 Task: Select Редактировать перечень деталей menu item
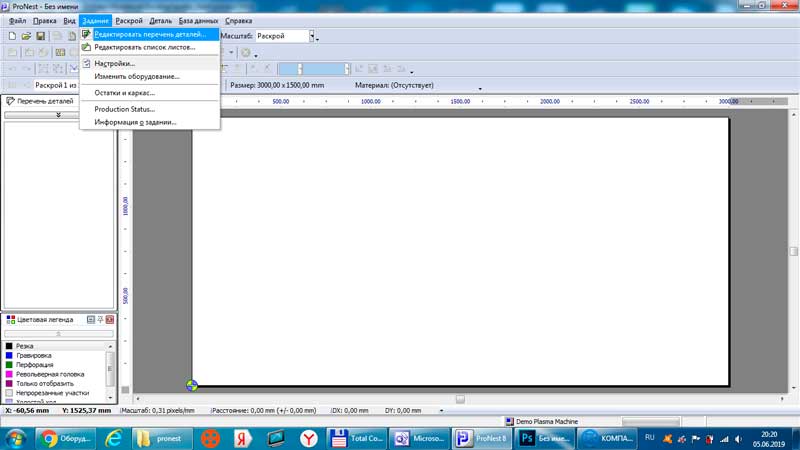coord(150,34)
